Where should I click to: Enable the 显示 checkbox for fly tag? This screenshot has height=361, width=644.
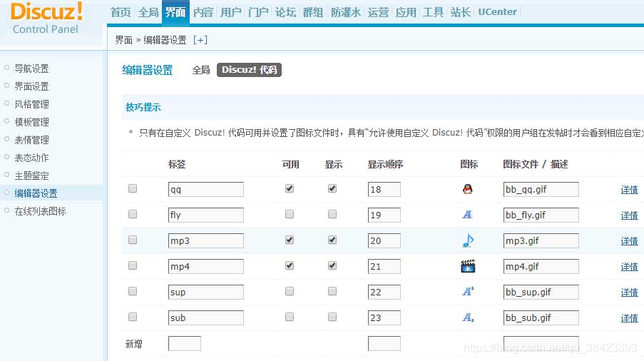[332, 215]
